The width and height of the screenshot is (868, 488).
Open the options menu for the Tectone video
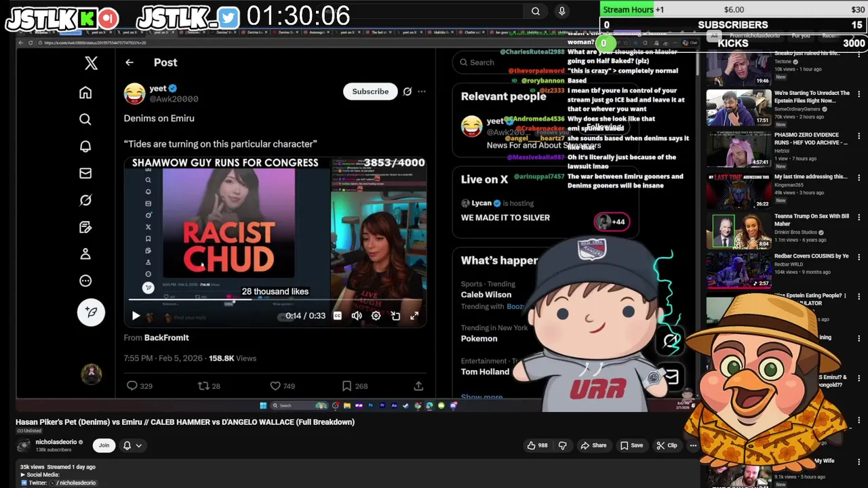tap(859, 55)
